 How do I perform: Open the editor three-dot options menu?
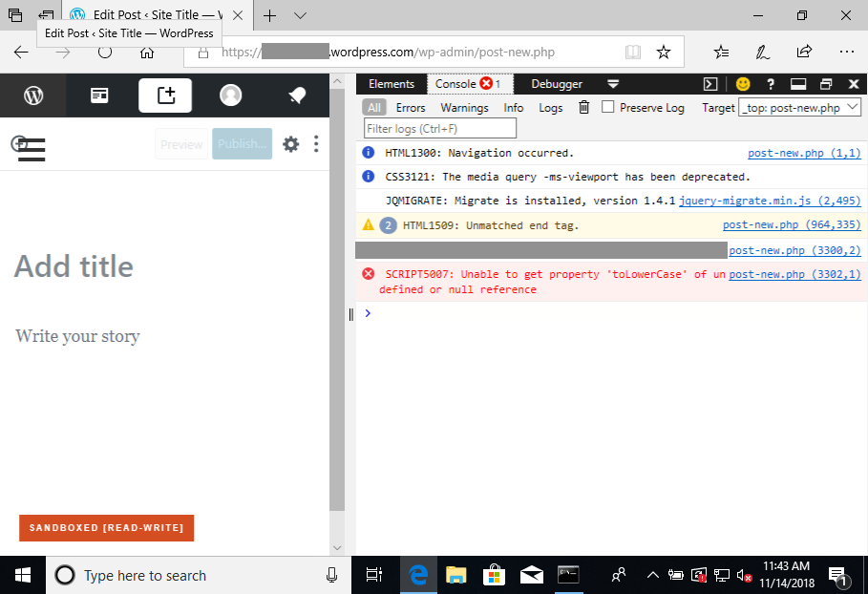316,143
